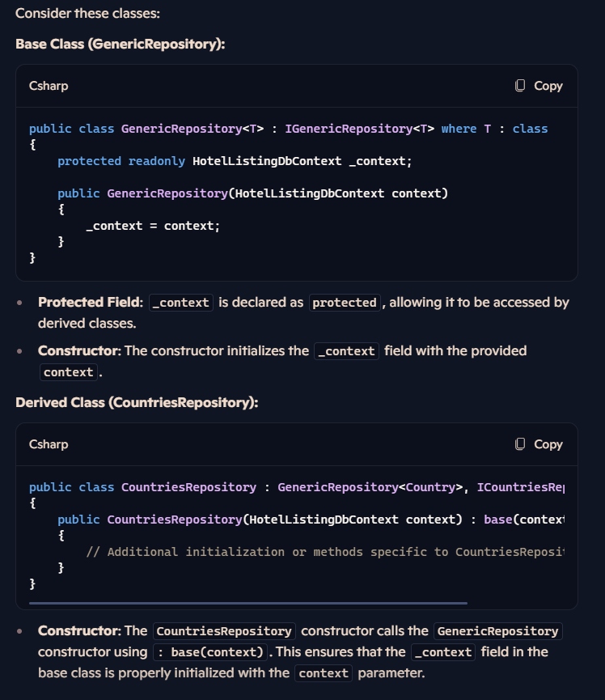Click the horizontal scrollbar under the CountriesRepository code
The height and width of the screenshot is (700, 605).
coord(248,603)
